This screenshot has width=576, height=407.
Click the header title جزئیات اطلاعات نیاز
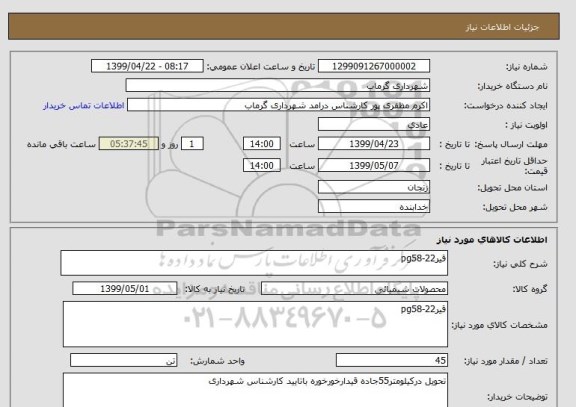pyautogui.click(x=502, y=28)
